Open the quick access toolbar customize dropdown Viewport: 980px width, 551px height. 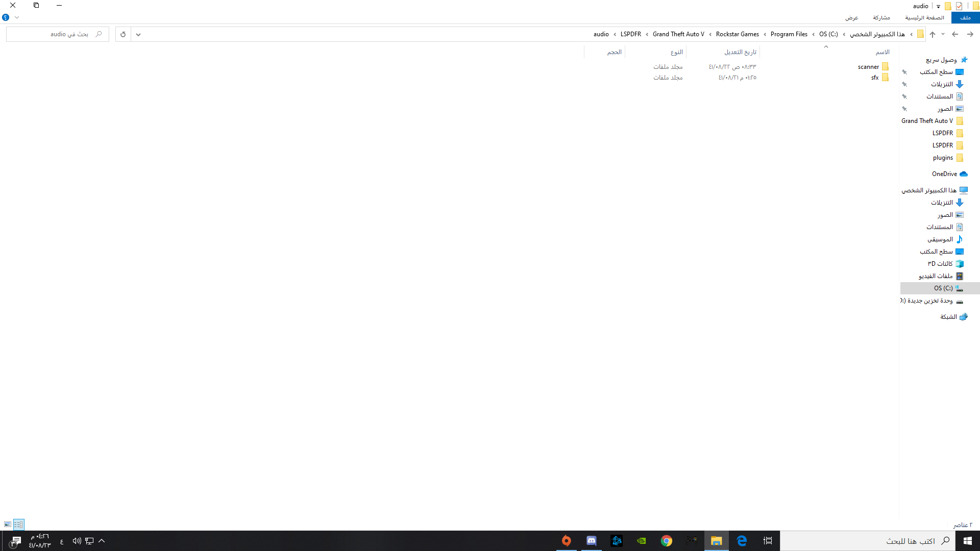coord(938,6)
